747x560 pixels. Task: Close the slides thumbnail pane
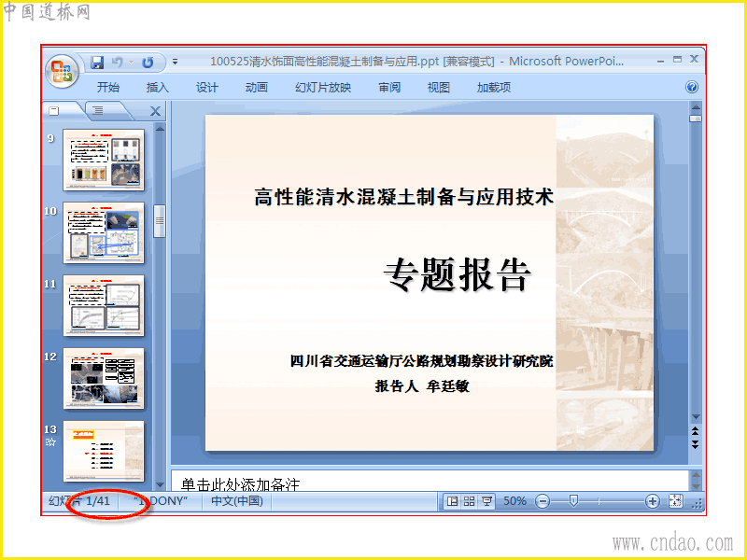155,111
